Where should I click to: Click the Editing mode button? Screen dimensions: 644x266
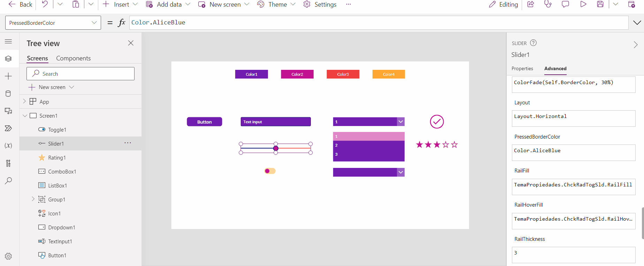[x=503, y=4]
